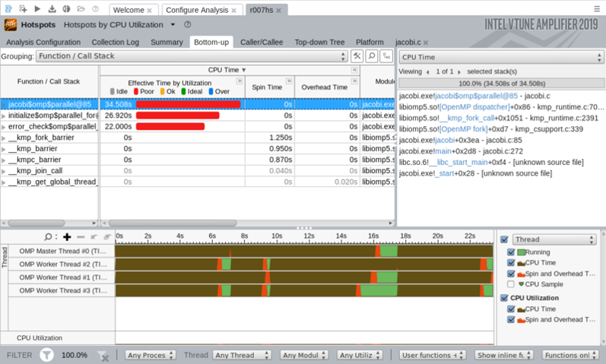The height and width of the screenshot is (364, 606).
Task: Clear filters with the crossed funnel icon
Action: (x=103, y=356)
